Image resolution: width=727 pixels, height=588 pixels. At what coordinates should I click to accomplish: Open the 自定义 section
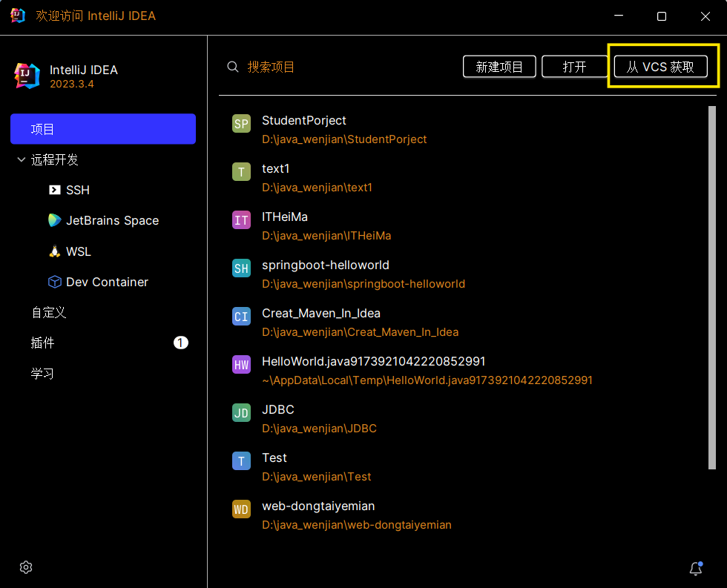(49, 312)
